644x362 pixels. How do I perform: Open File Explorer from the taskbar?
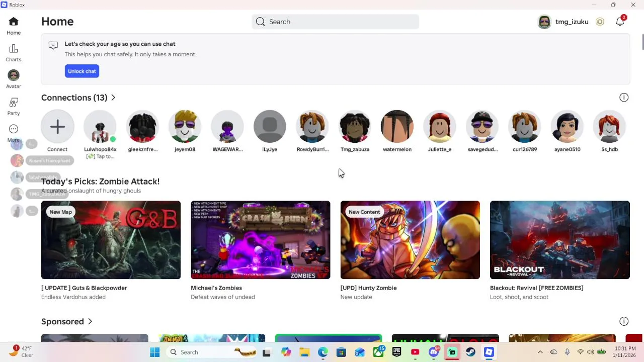pyautogui.click(x=304, y=352)
